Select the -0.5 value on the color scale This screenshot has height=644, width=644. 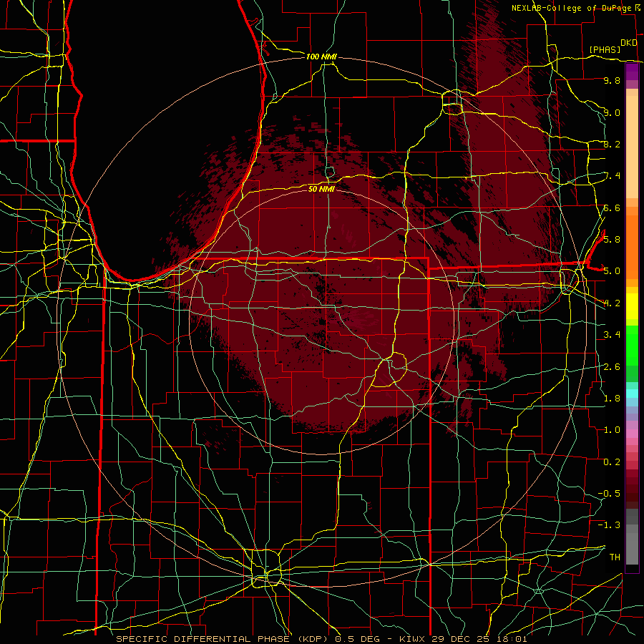coord(609,493)
